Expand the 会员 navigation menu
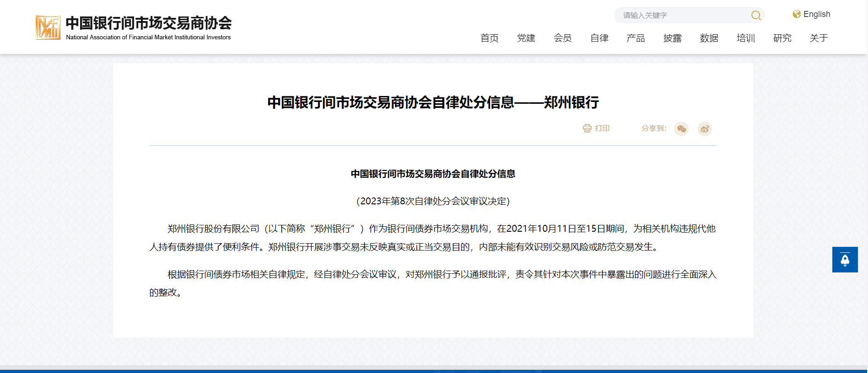This screenshot has width=868, height=373. [x=562, y=38]
